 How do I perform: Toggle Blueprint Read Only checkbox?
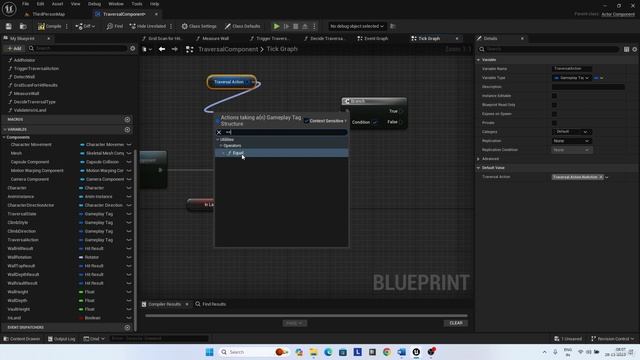[554, 104]
